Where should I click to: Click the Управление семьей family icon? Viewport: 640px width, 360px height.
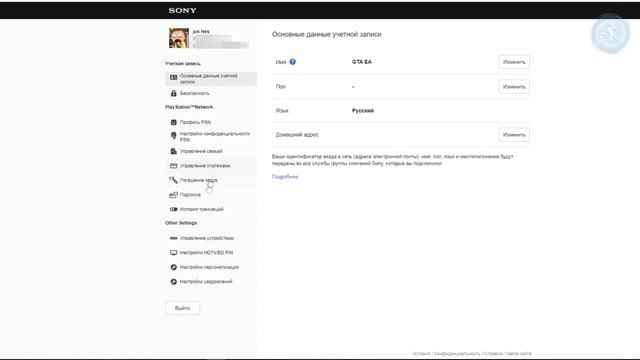pos(173,151)
